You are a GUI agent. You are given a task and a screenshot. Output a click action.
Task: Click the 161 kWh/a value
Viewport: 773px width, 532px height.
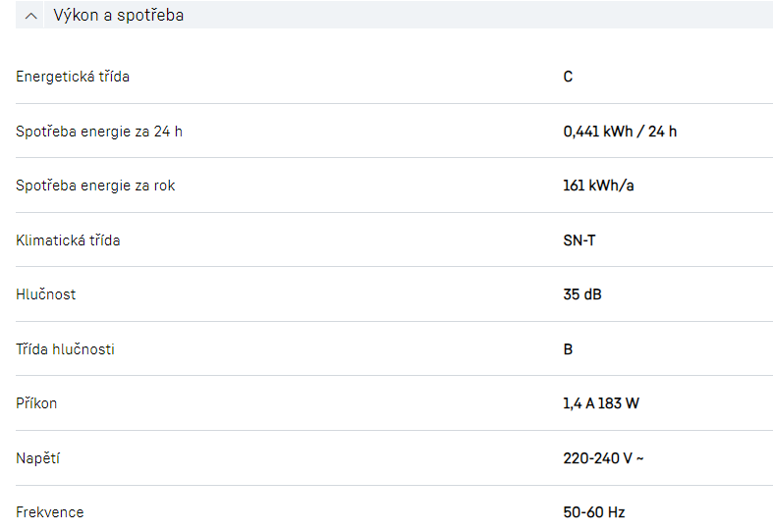click(x=598, y=186)
